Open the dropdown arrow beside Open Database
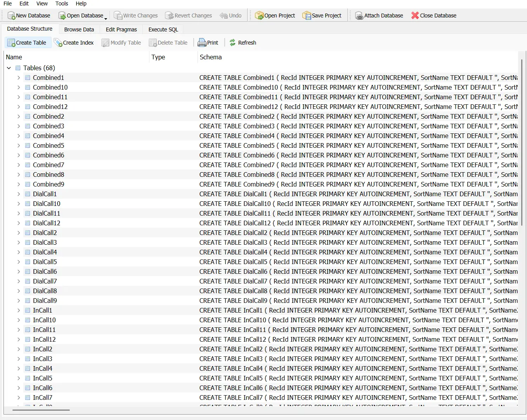 [106, 18]
